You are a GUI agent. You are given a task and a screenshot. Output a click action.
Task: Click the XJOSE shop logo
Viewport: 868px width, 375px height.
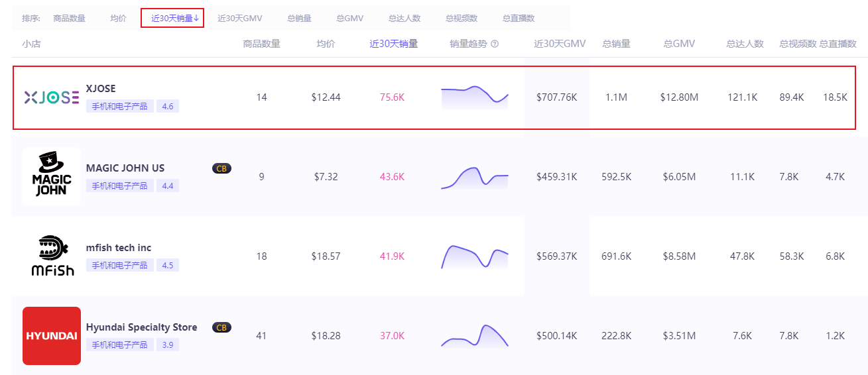[52, 98]
